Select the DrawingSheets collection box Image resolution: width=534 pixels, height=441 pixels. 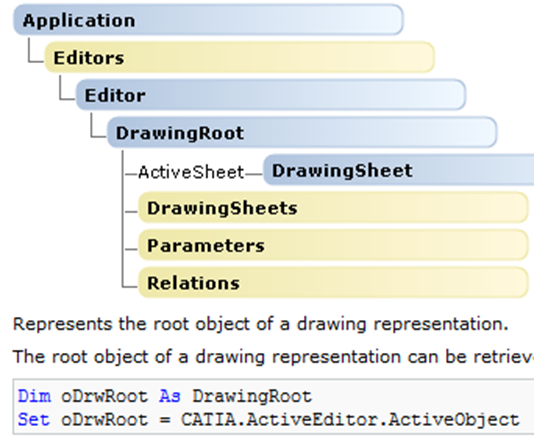click(333, 208)
